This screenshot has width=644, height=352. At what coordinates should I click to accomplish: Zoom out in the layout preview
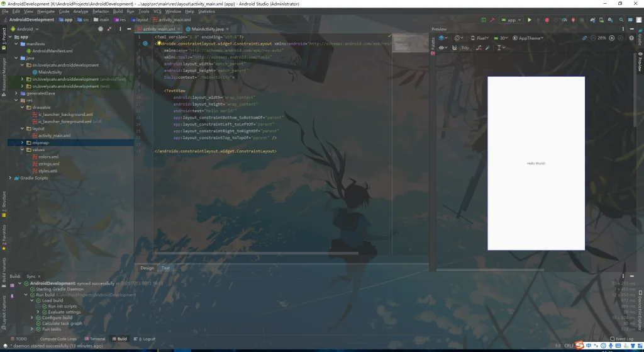click(x=593, y=38)
